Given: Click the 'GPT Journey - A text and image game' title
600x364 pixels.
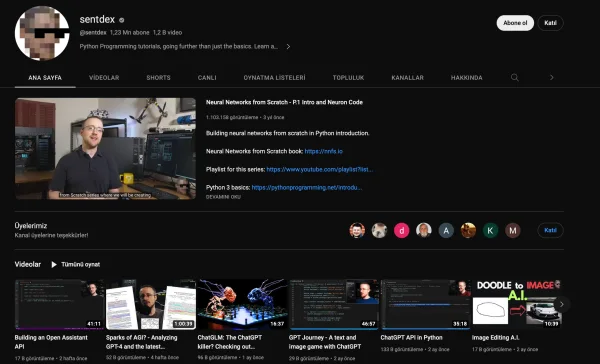Looking at the screenshot, I should 325,342.
